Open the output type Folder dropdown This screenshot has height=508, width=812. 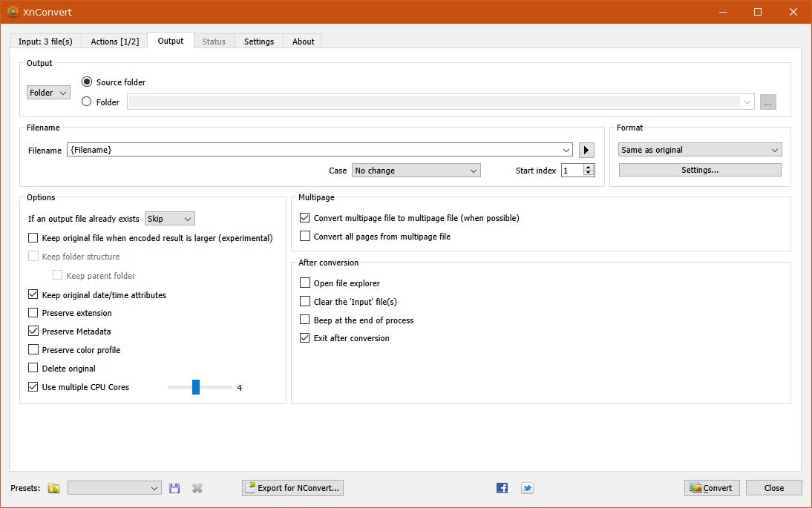[x=48, y=93]
